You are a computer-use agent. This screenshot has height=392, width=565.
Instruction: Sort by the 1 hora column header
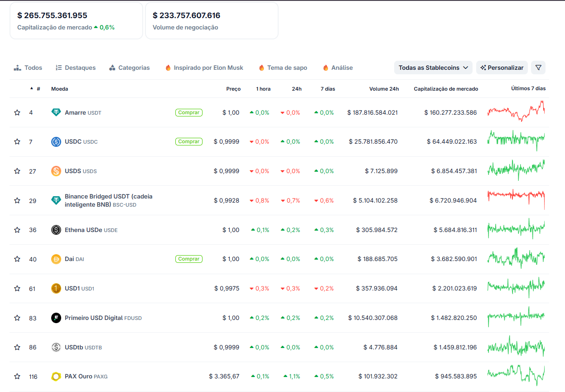click(263, 89)
